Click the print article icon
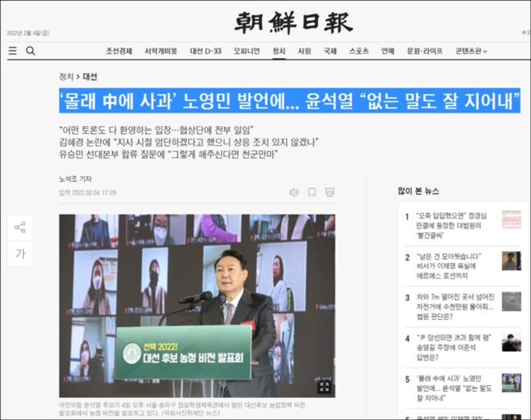This screenshot has height=420, width=531. click(x=330, y=193)
